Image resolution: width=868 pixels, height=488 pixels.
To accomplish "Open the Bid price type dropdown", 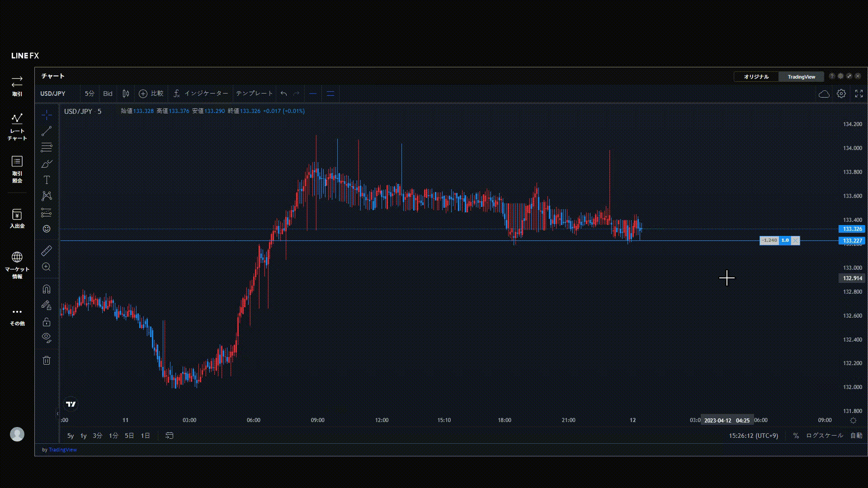I will tap(108, 94).
